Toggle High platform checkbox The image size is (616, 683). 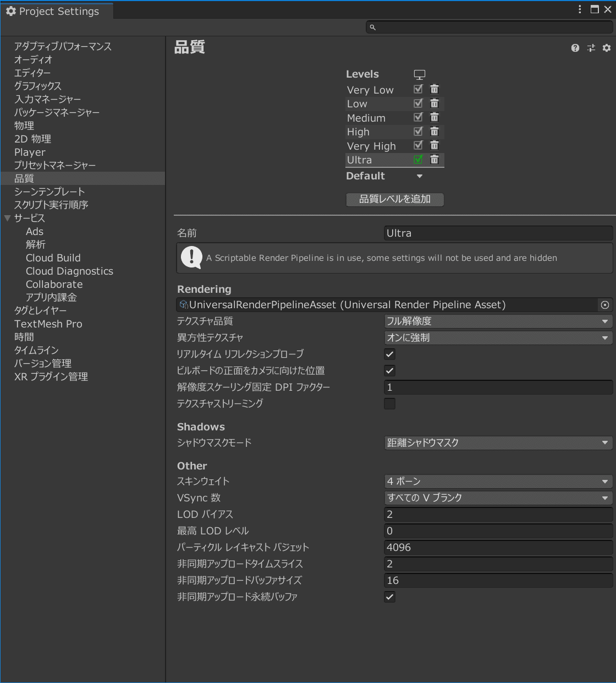pyautogui.click(x=419, y=132)
